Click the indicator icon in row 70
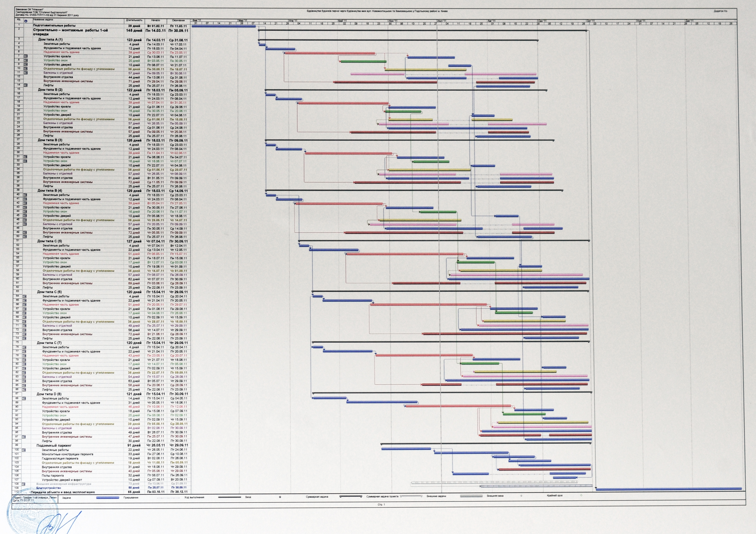Image resolution: width=756 pixels, height=534 pixels. [x=25, y=322]
